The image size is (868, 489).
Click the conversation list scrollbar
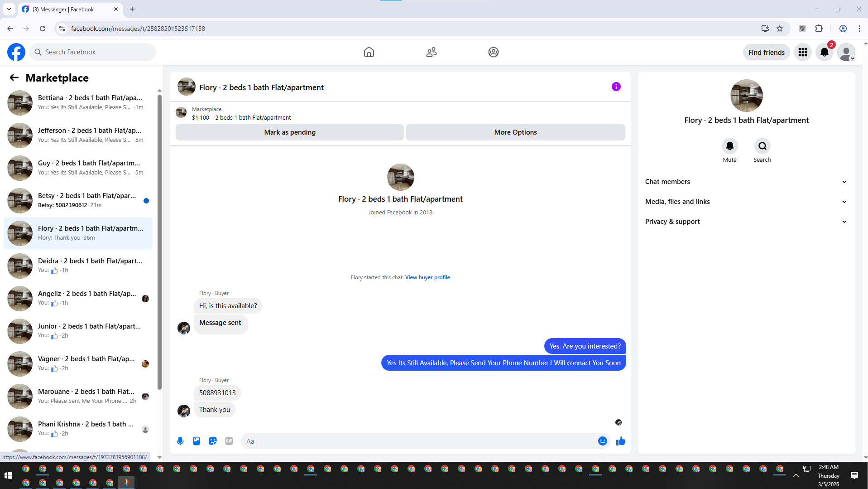click(x=159, y=242)
